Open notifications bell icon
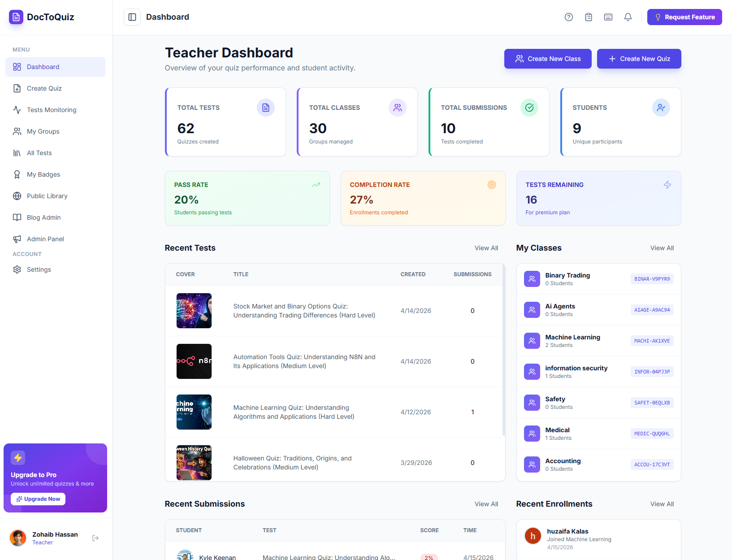Viewport: 732px width, 560px height. point(628,17)
